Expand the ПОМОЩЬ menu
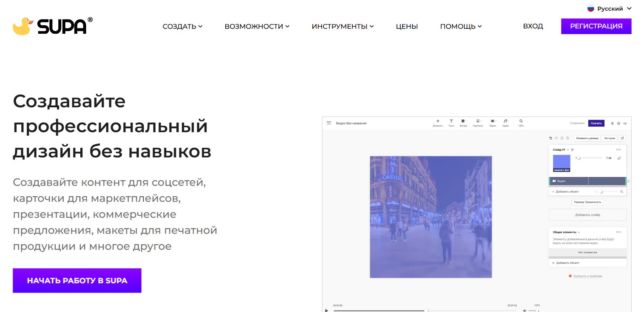The width and height of the screenshot is (644, 312). click(461, 26)
